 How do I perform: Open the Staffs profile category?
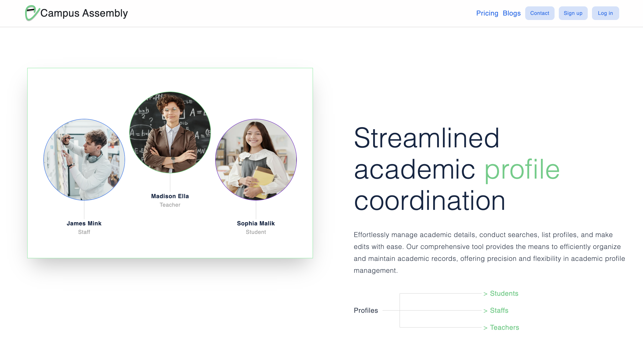(499, 310)
